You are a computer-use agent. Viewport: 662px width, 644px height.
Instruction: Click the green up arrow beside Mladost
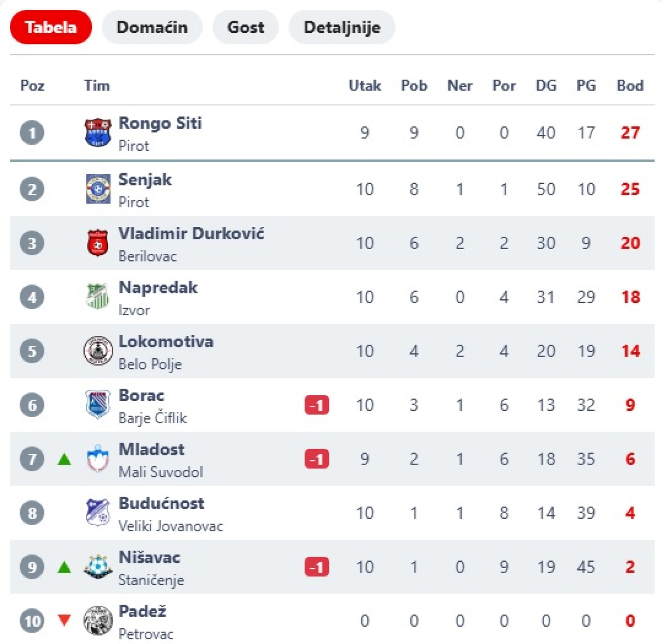pos(64,459)
